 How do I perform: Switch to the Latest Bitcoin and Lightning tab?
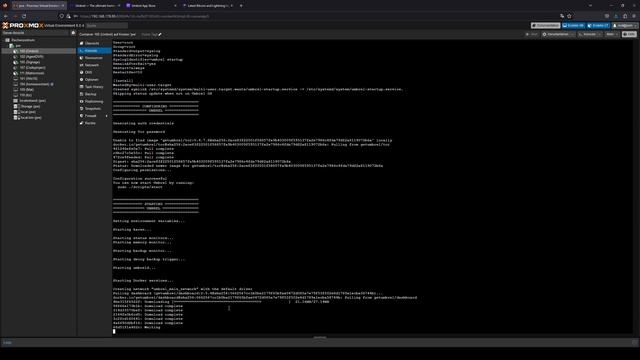[x=207, y=6]
